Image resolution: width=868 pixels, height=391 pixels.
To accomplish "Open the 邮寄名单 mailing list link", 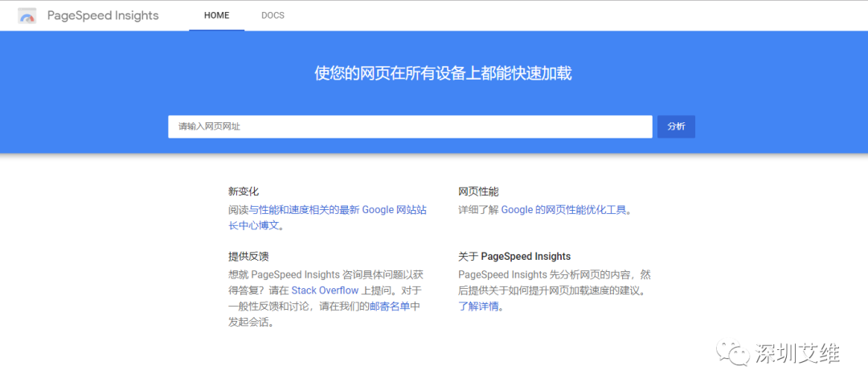I will click(389, 307).
